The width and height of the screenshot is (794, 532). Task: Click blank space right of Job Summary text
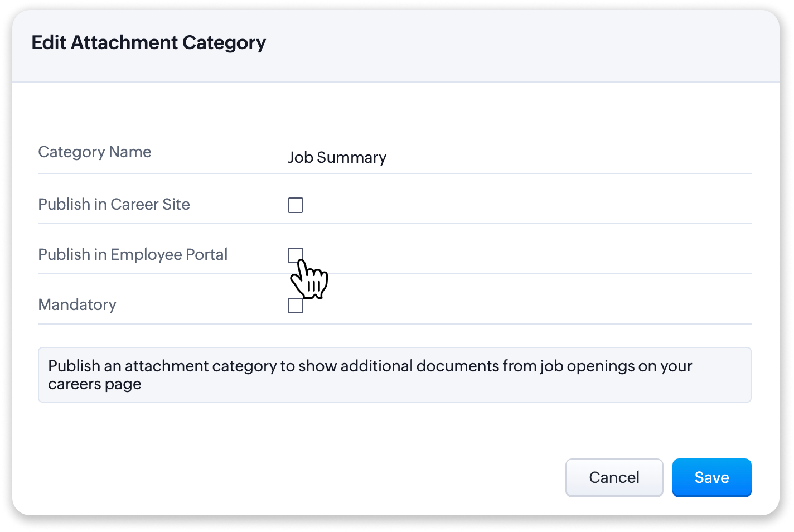569,157
